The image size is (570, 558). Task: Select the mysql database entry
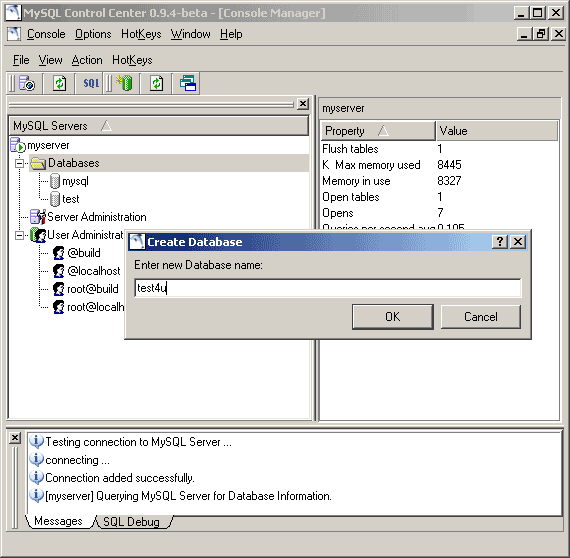pos(75,181)
